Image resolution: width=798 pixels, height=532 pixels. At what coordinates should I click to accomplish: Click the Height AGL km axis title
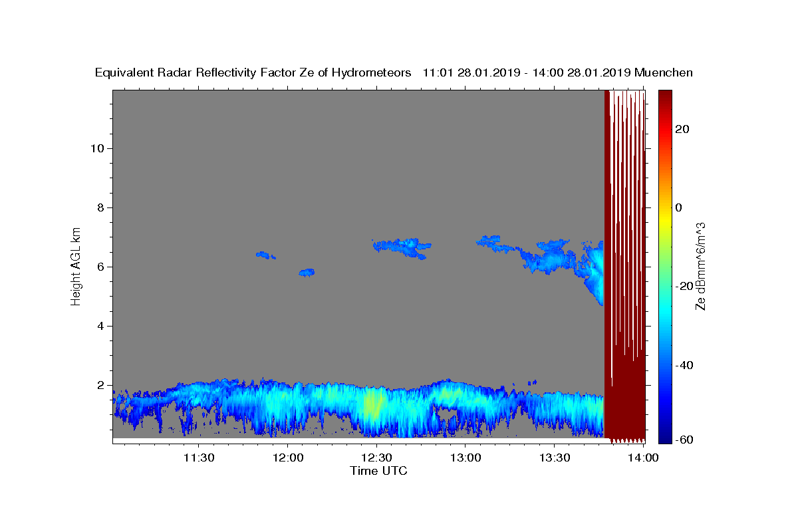(76, 265)
